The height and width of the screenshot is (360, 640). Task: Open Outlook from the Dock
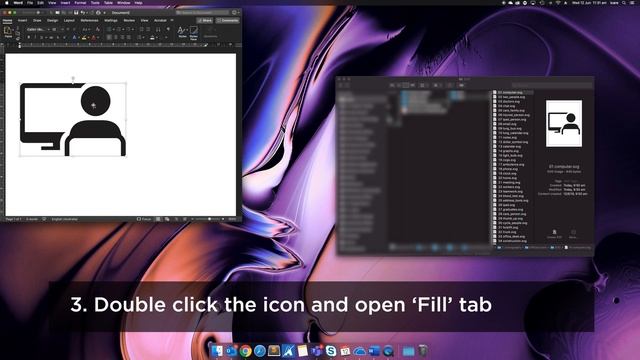click(231, 351)
